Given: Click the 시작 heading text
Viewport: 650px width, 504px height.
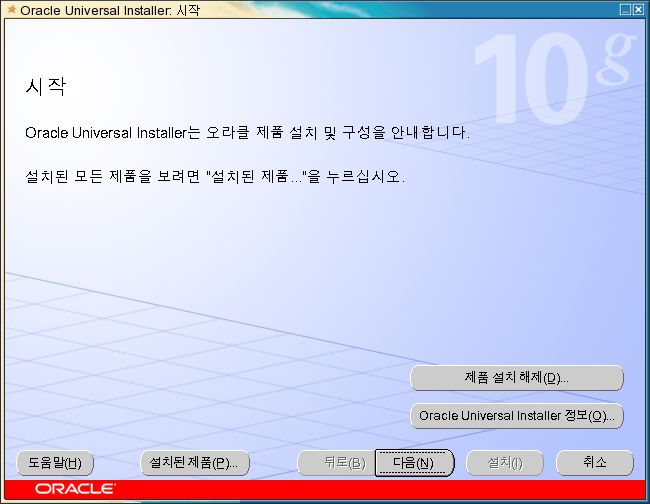Looking at the screenshot, I should 45,87.
